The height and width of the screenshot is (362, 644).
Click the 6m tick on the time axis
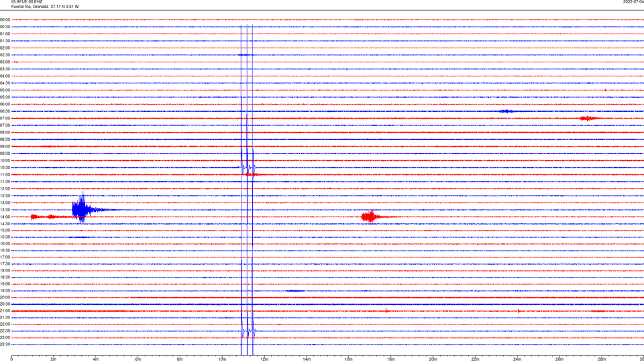138,359
